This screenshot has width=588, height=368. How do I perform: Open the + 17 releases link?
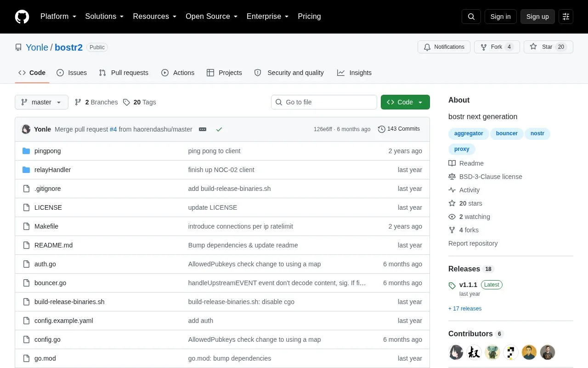pos(465,309)
